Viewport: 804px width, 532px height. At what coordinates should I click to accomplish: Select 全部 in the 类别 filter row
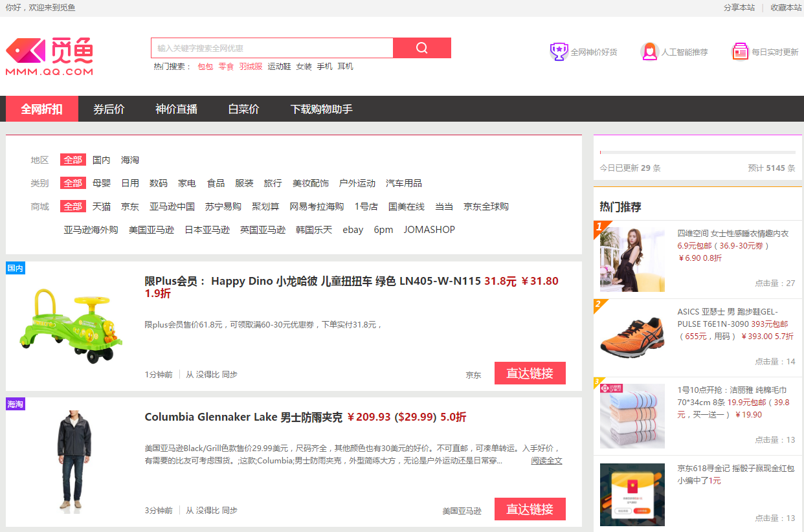click(73, 183)
